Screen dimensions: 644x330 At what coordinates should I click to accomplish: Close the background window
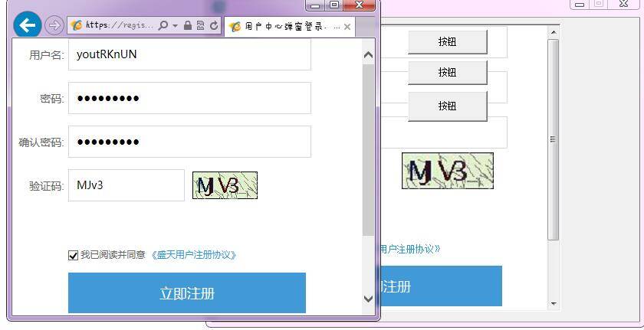pos(624,4)
